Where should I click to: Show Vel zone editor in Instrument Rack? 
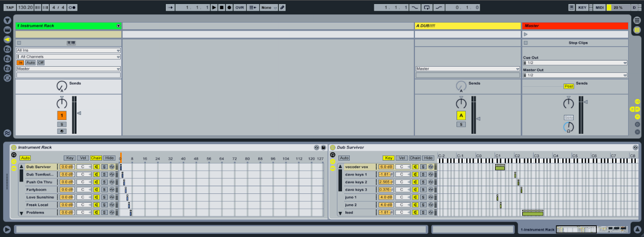[83, 158]
